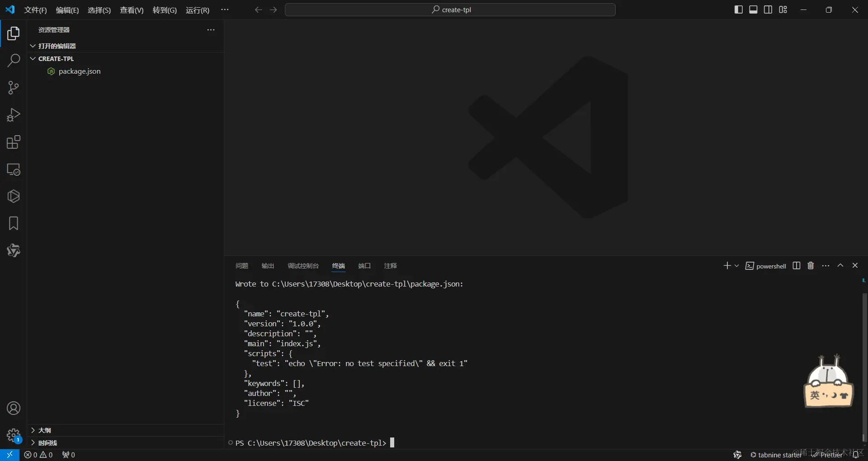Open Customize Layout icon in title bar
The image size is (868, 461).
pyautogui.click(x=783, y=9)
